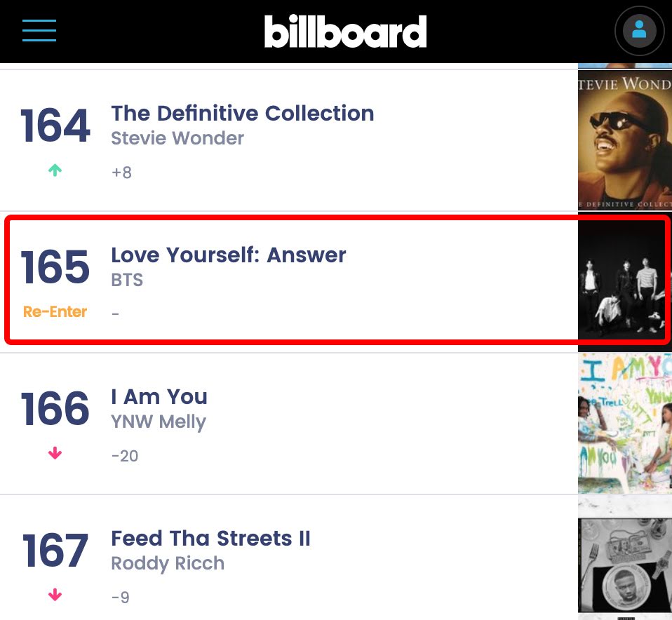Viewport: 672px width, 620px height.
Task: Open The Definitive Collection album title
Action: click(243, 114)
